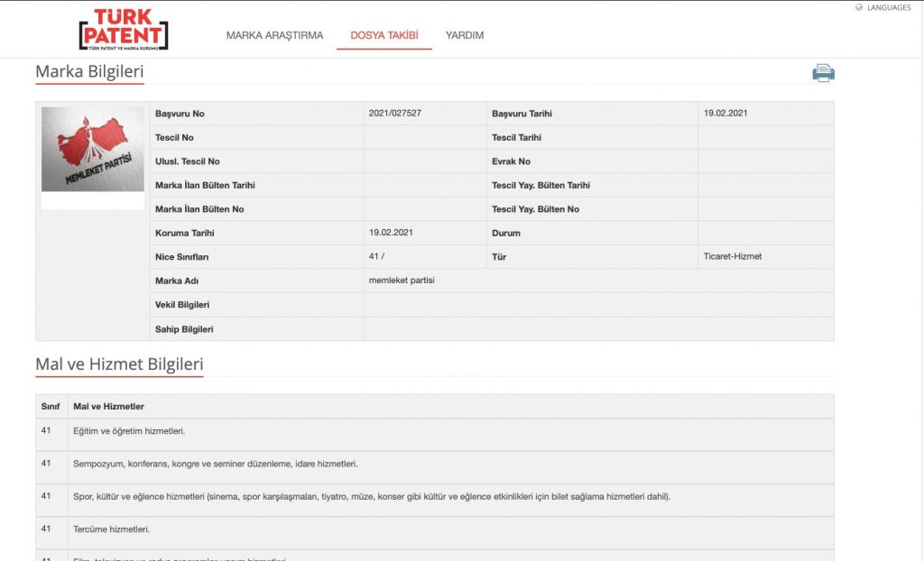
Task: Open the Türk Patent logo home link
Action: click(124, 30)
